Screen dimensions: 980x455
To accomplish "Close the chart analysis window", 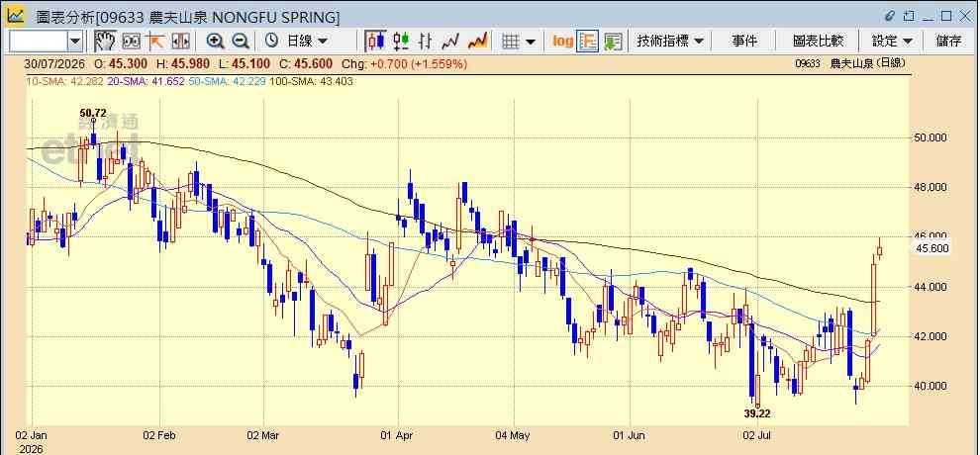I will tap(964, 16).
